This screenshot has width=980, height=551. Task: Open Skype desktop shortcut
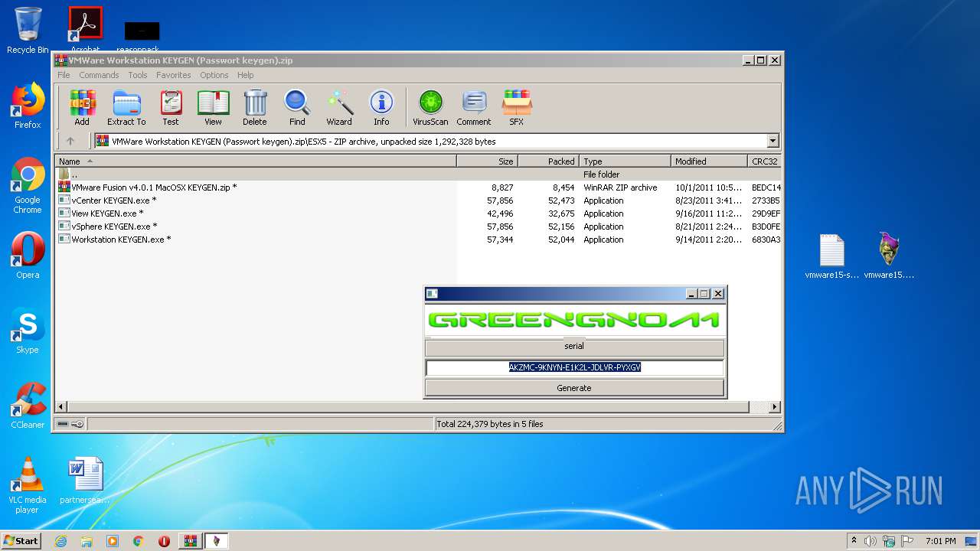coord(28,331)
